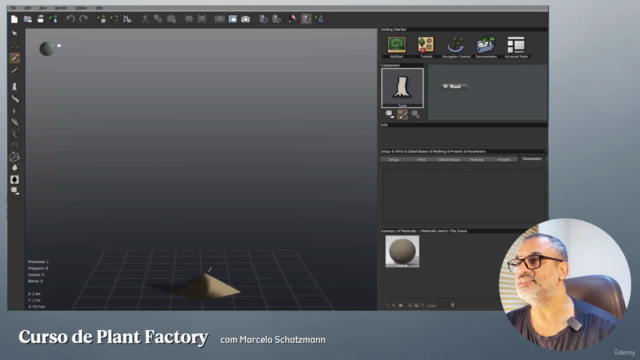Select the gizmo axes tool
Screen dimensions: 640x360
click(15, 45)
